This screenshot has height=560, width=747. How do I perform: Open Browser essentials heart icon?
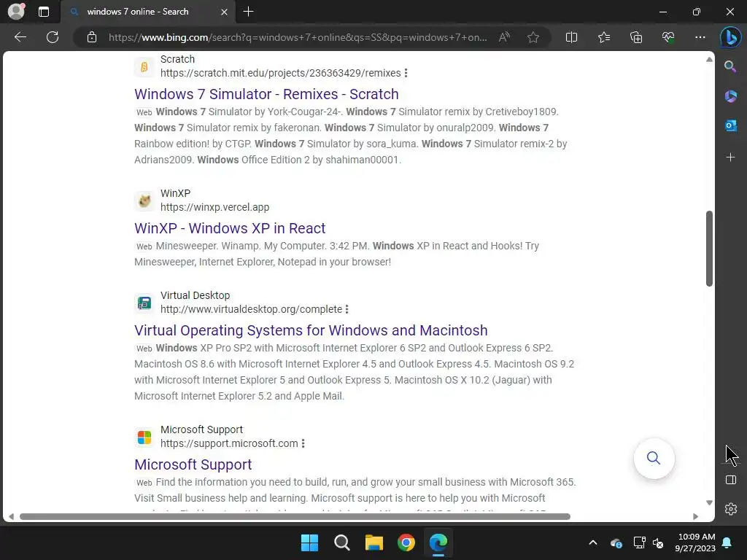click(x=668, y=37)
